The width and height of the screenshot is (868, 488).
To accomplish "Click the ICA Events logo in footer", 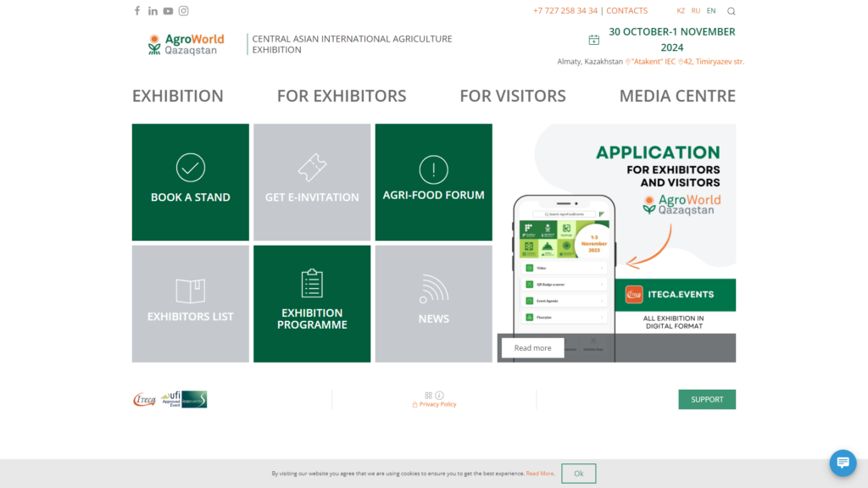I will (194, 399).
